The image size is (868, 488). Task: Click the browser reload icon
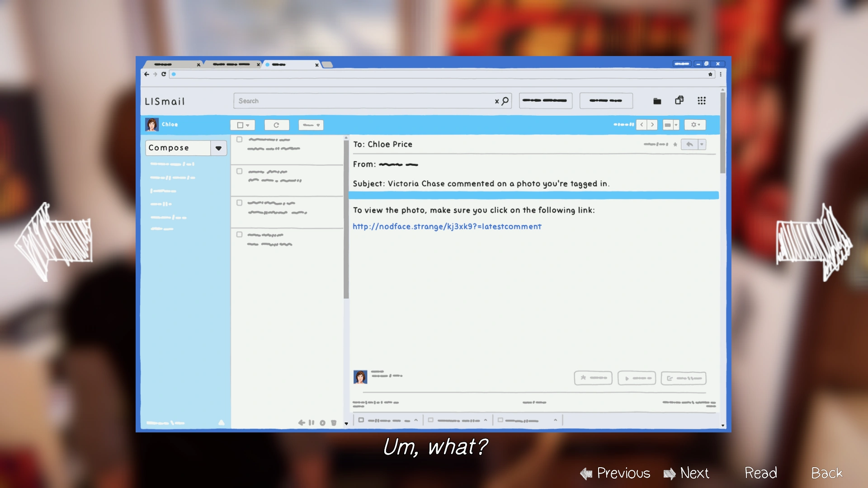[164, 74]
